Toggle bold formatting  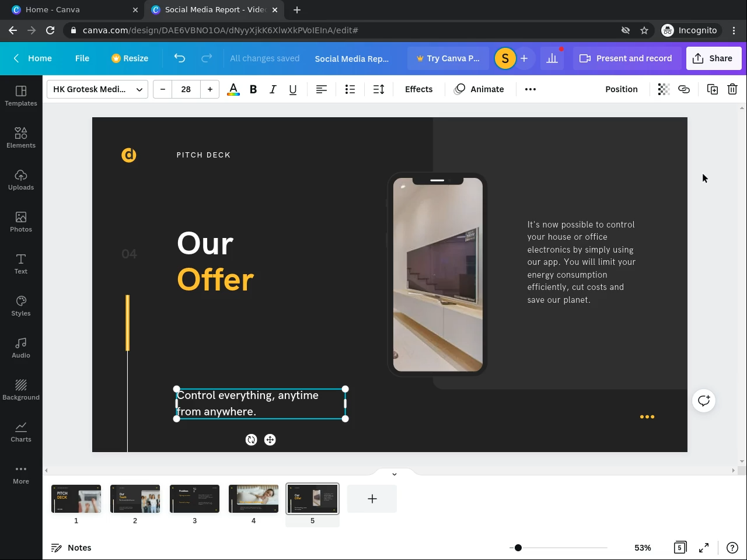click(x=253, y=89)
